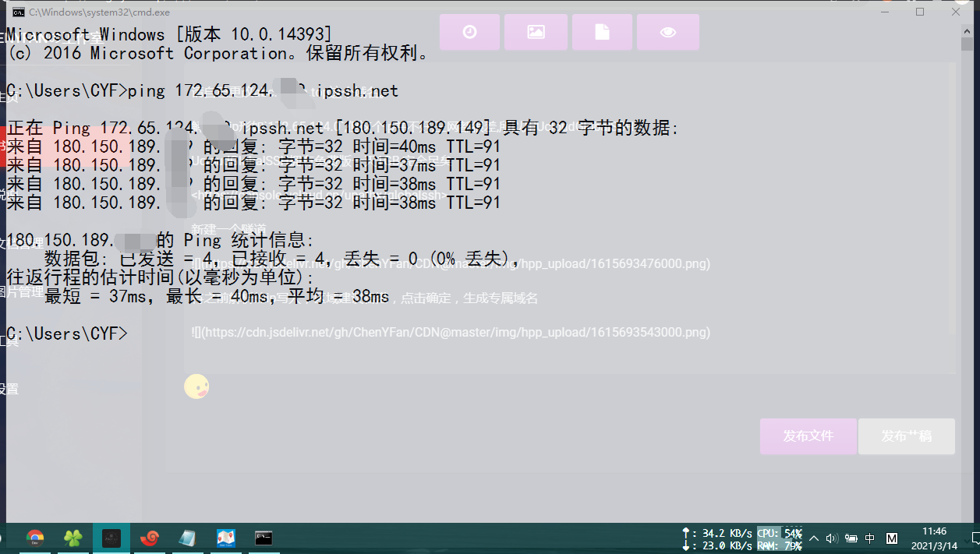
Task: Open the green clover app in taskbar
Action: tap(73, 538)
